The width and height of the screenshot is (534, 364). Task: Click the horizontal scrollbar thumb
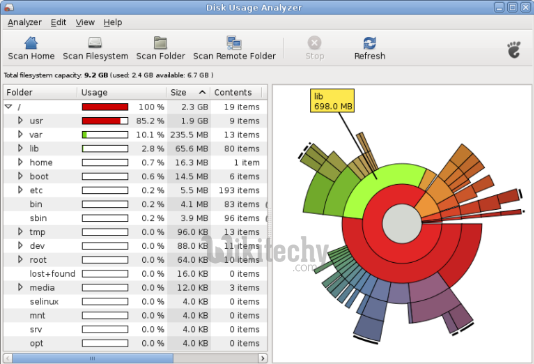[x=93, y=358]
